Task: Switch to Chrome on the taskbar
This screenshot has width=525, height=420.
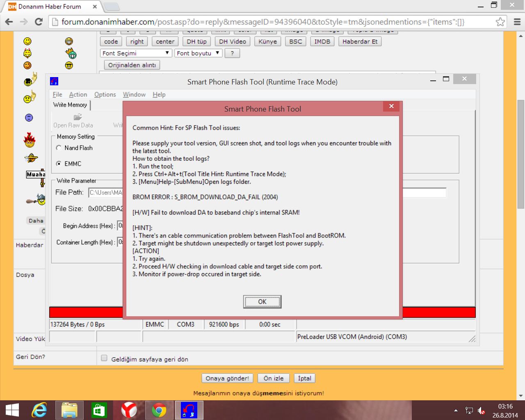Action: point(159,410)
